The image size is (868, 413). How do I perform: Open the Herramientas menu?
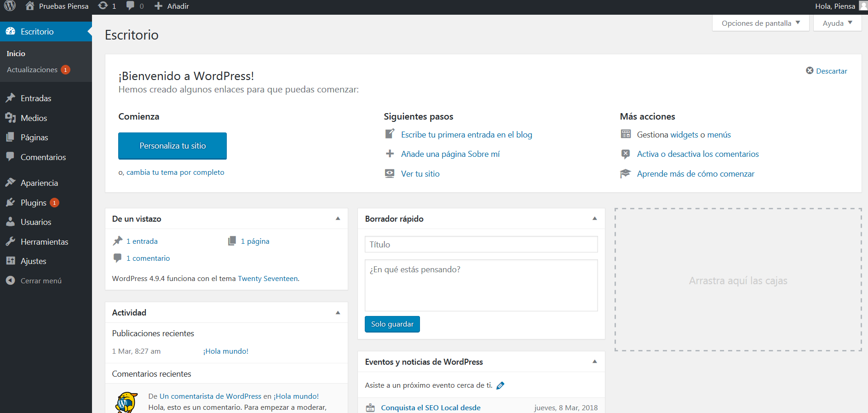(46, 241)
